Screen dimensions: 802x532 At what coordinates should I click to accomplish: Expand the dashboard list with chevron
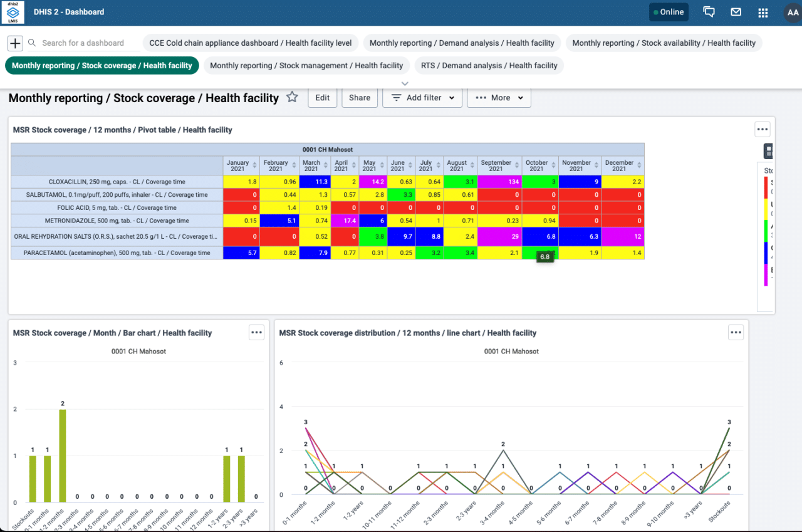(405, 83)
